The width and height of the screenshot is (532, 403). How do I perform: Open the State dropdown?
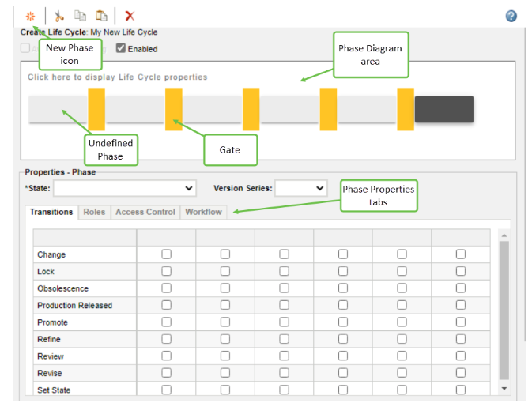click(x=125, y=188)
